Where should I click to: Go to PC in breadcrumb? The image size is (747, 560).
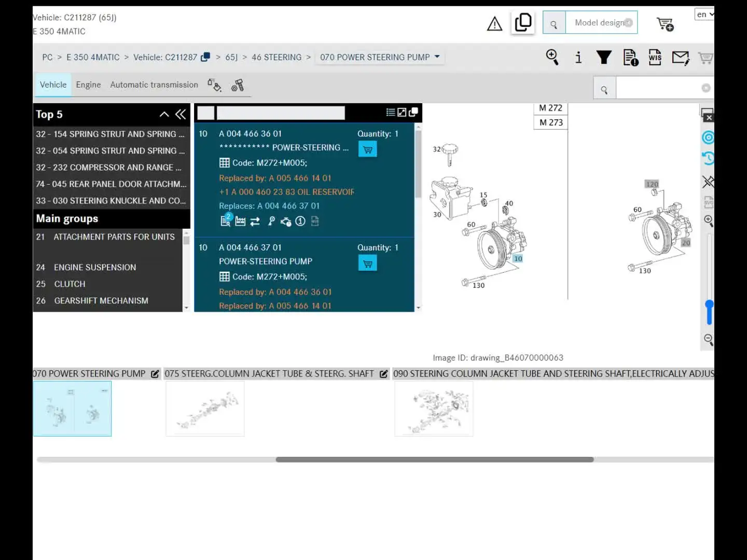tap(47, 57)
